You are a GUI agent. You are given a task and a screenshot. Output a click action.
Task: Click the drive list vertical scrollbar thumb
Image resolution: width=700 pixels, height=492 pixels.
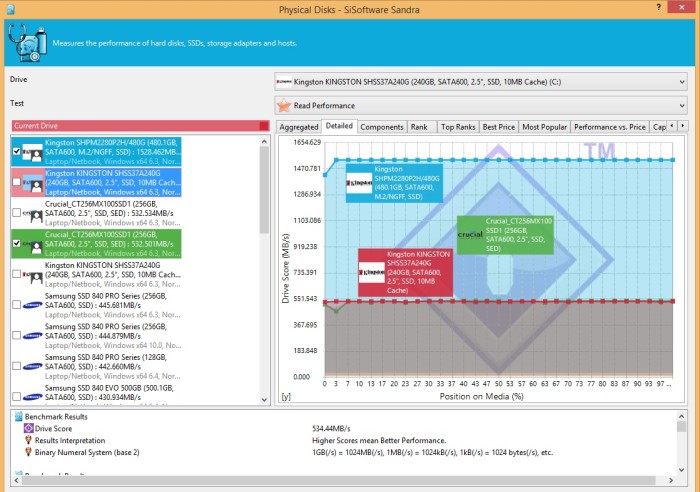(x=264, y=190)
